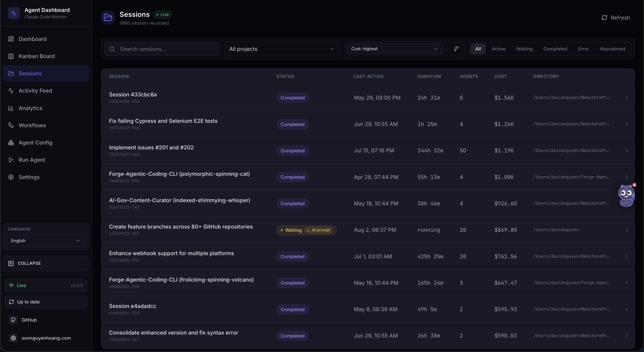
Task: Click the Up to date button
Action: tap(46, 302)
